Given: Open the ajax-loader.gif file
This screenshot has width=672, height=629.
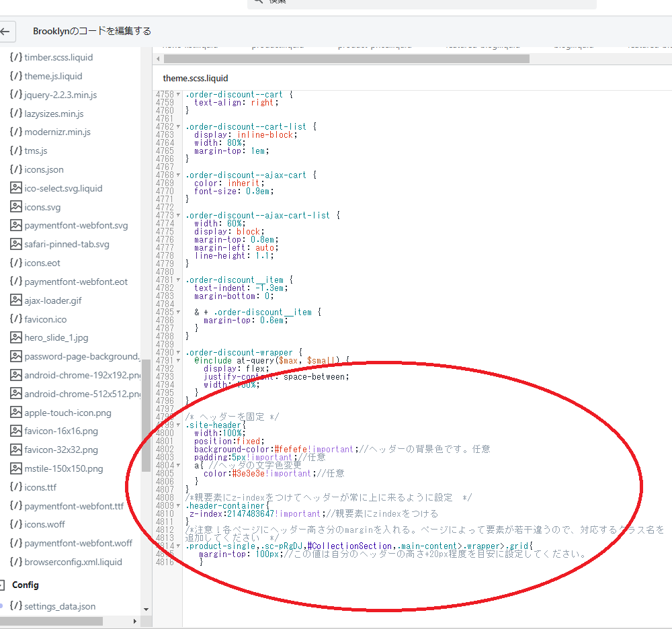Looking at the screenshot, I should click(x=52, y=300).
